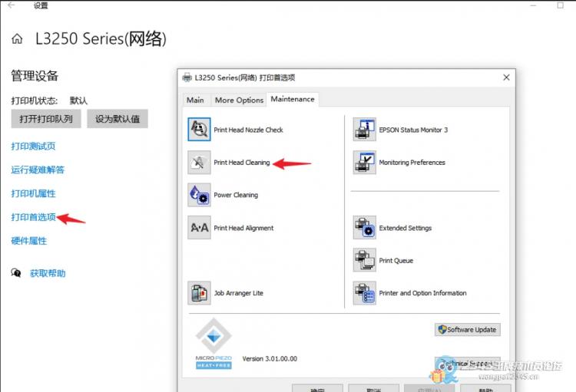Viewport: 576px width, 392px height.
Task: Switch to the Main tab
Action: click(195, 100)
